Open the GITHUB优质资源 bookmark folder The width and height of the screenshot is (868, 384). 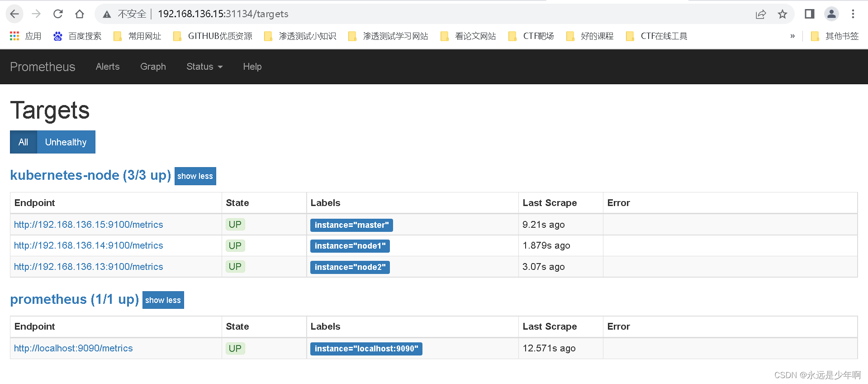tap(213, 36)
